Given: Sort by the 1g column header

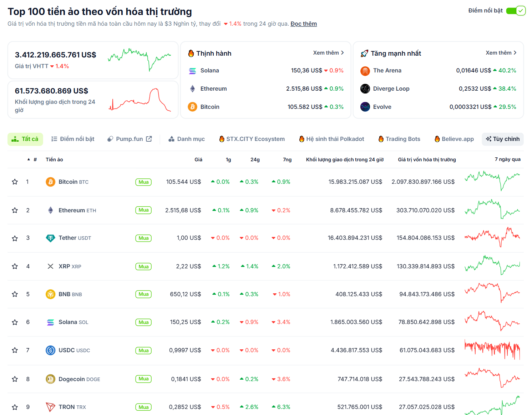Looking at the screenshot, I should point(228,160).
